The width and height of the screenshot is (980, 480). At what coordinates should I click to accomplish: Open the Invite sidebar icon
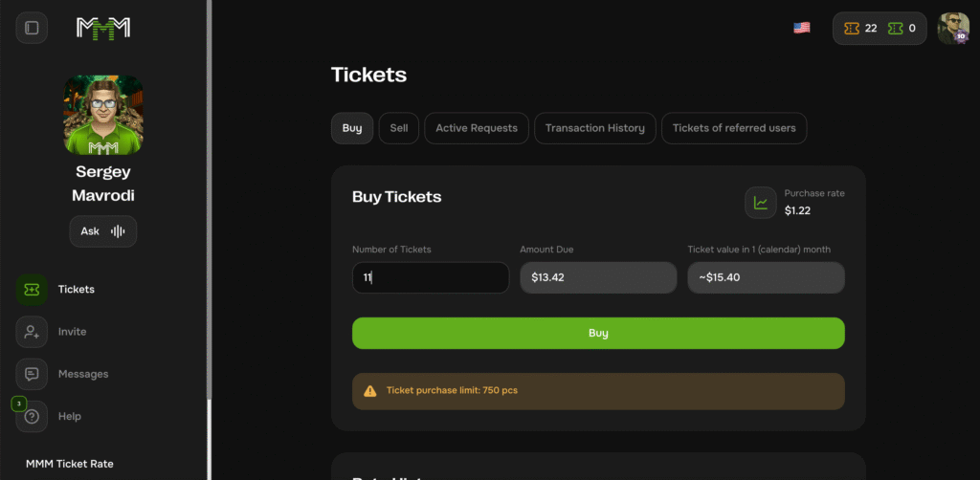coord(32,332)
